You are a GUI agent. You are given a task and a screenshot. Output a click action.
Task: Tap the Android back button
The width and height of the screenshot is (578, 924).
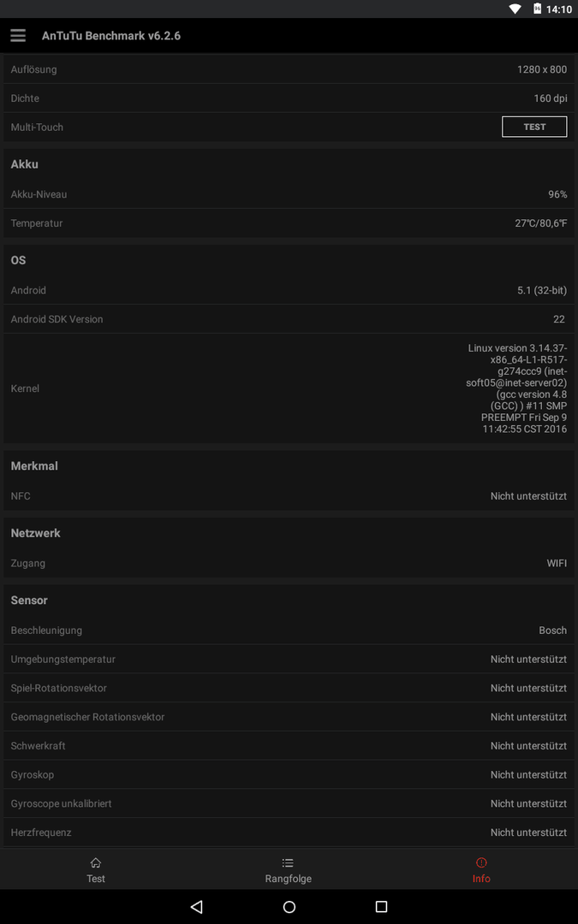coord(197,906)
